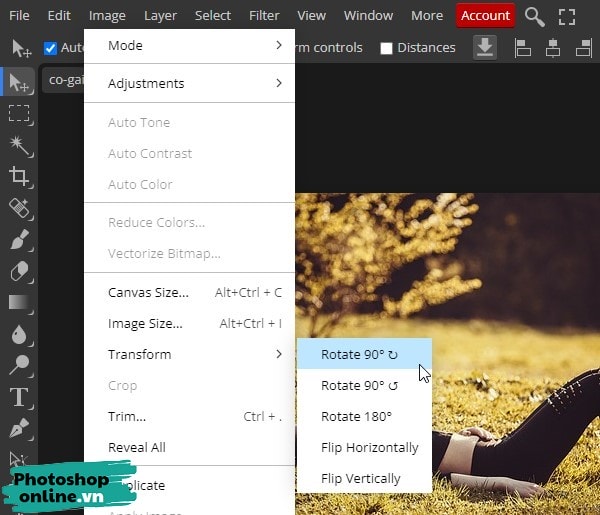The image size is (600, 515).
Task: Select the Gradient tool swatch
Action: click(x=19, y=302)
